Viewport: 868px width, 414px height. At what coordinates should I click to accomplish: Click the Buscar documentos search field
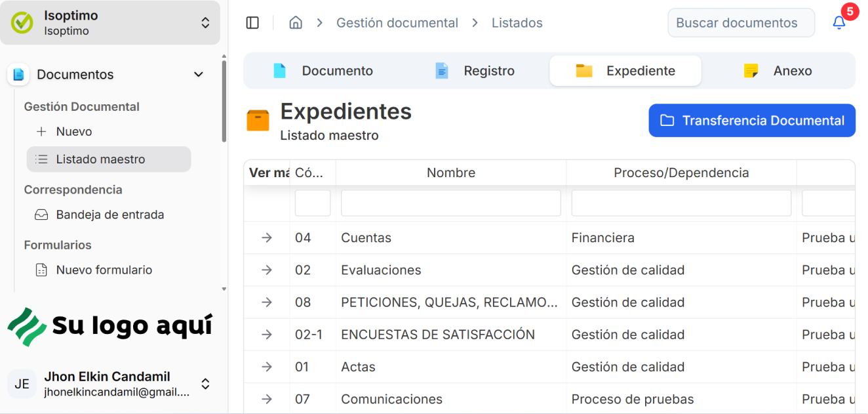(x=740, y=23)
